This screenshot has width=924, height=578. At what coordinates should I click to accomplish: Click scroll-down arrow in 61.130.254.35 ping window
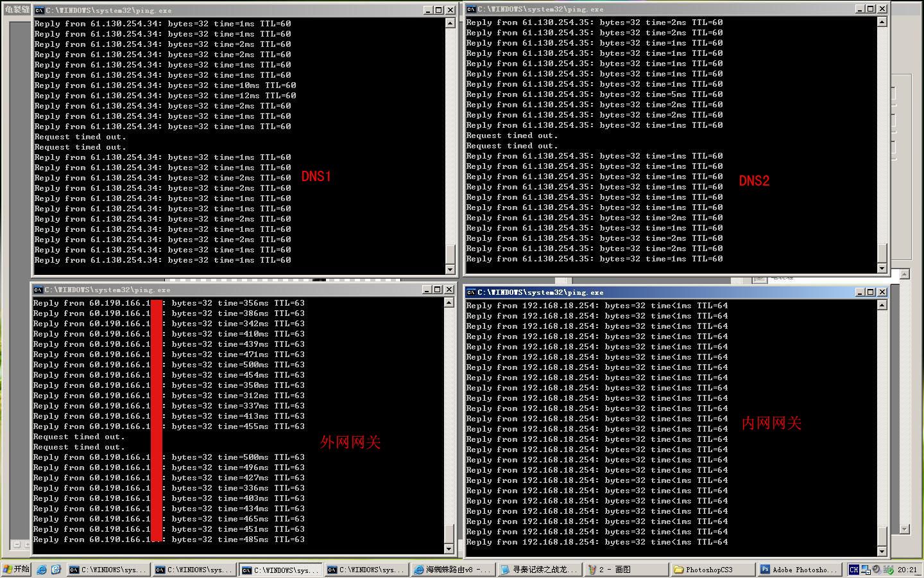point(882,268)
